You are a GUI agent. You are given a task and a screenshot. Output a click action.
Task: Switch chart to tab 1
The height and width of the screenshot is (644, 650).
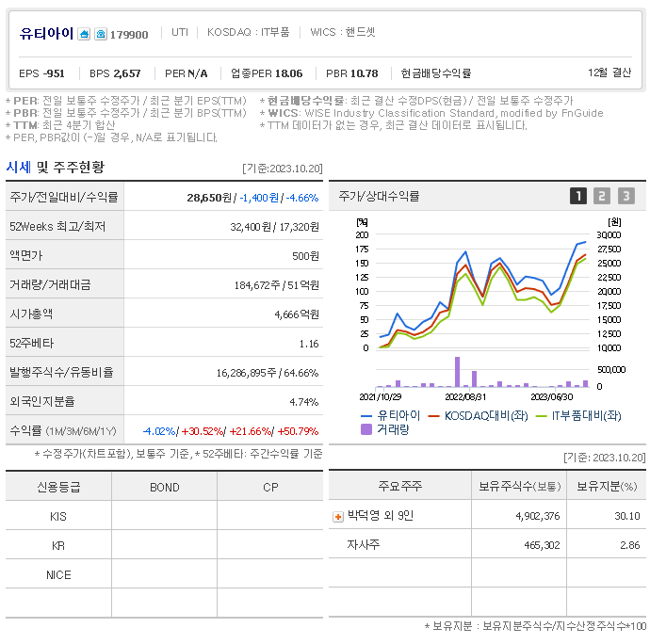(x=578, y=196)
